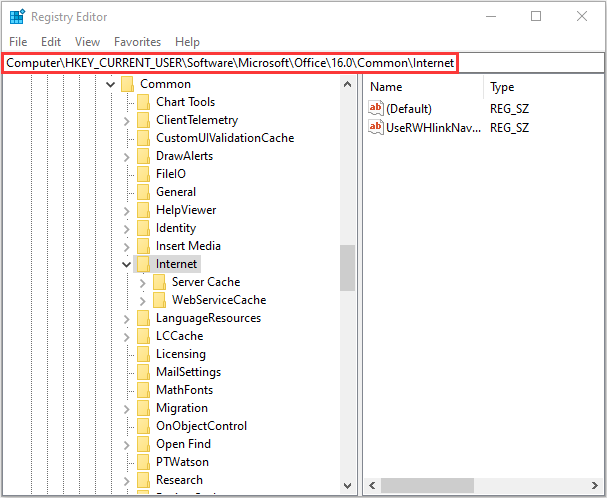Image resolution: width=607 pixels, height=498 pixels.
Task: Expand the Identity key
Action: (127, 229)
